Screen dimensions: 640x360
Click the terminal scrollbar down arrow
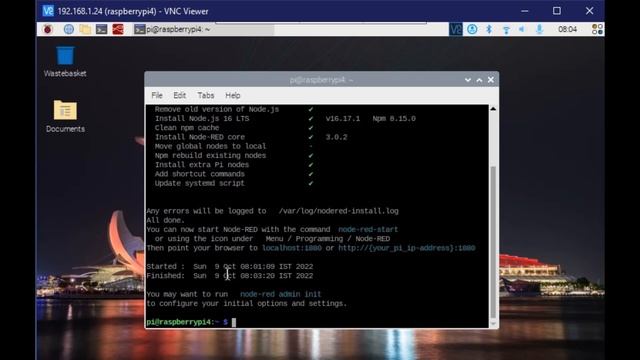pyautogui.click(x=493, y=324)
